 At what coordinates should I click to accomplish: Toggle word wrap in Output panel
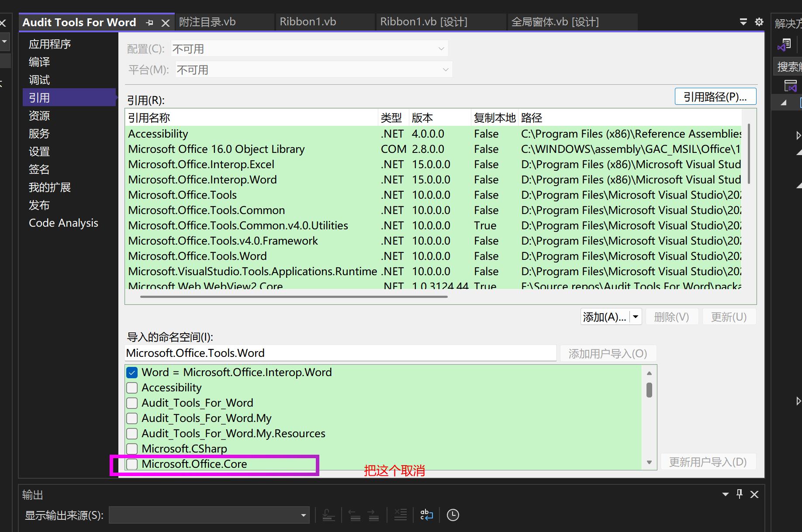426,515
